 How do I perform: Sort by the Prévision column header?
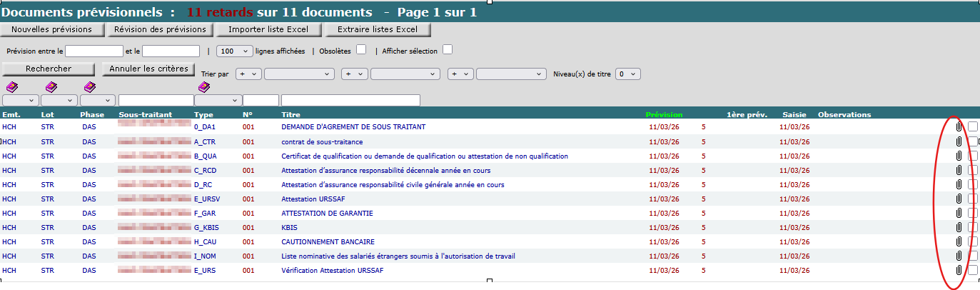click(x=664, y=114)
